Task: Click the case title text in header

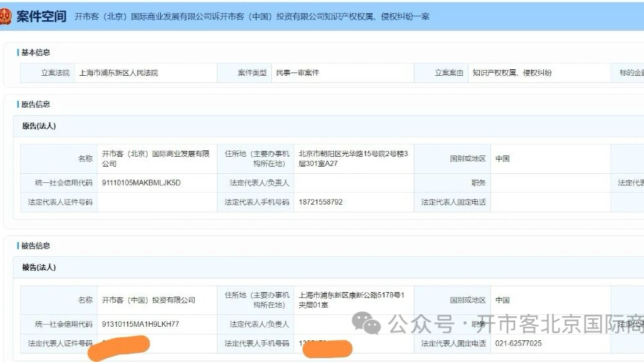Action: 251,17
